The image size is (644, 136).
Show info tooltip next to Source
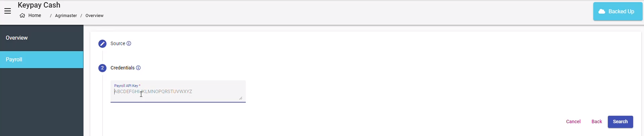coord(129,44)
